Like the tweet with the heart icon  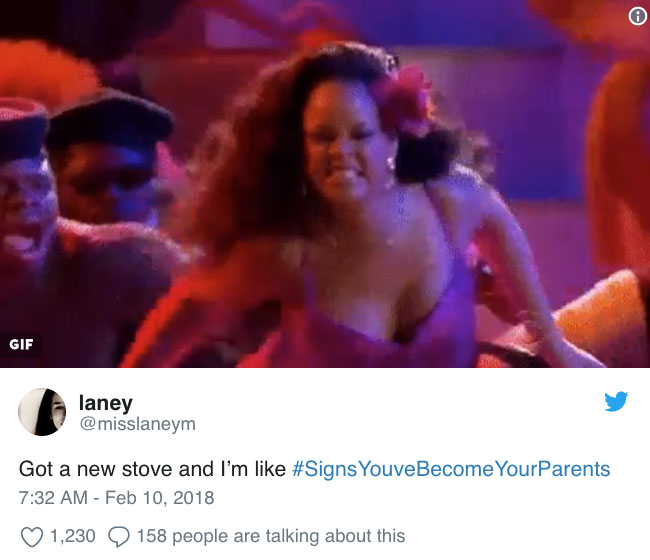pyautogui.click(x=32, y=537)
